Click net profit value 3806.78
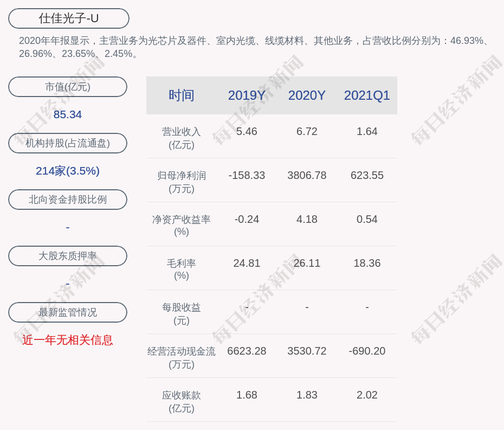The image size is (504, 430). pos(307,175)
